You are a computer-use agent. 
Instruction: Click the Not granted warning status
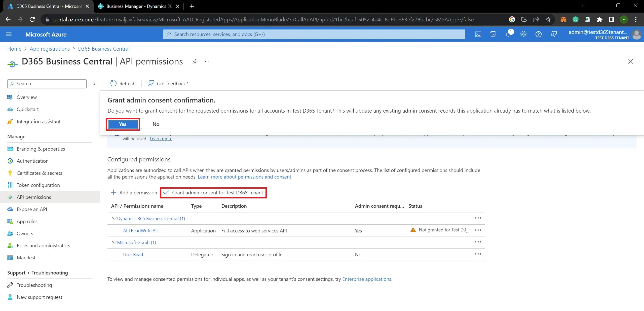tap(440, 230)
